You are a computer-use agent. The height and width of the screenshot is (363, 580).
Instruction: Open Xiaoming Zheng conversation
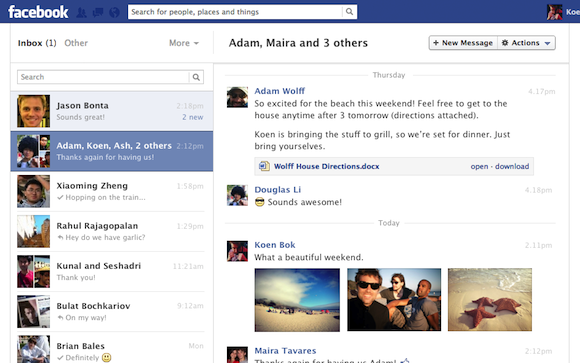[112, 191]
